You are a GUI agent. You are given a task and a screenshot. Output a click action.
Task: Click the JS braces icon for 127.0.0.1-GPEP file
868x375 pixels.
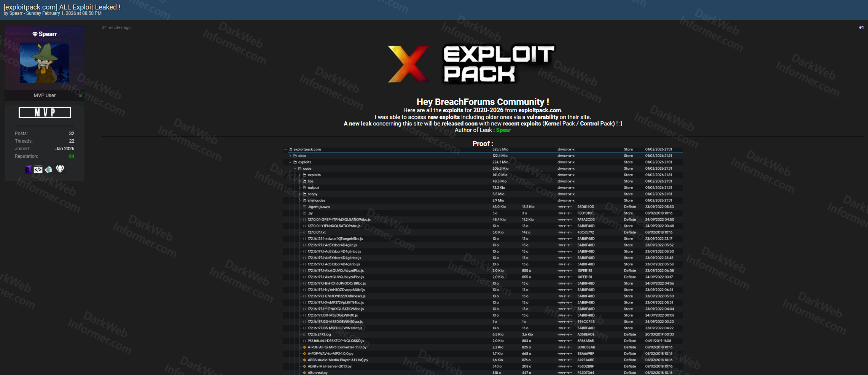point(304,219)
